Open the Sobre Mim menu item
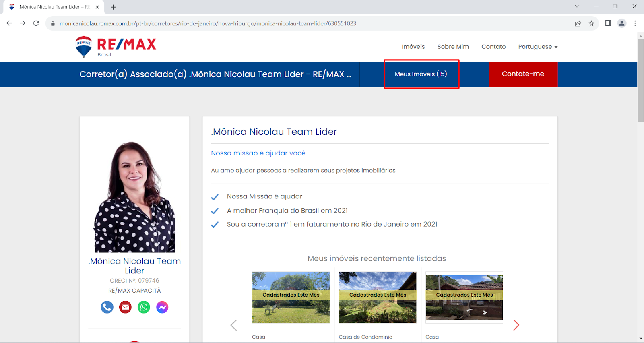Screen dimensions: 644x343 [453, 47]
